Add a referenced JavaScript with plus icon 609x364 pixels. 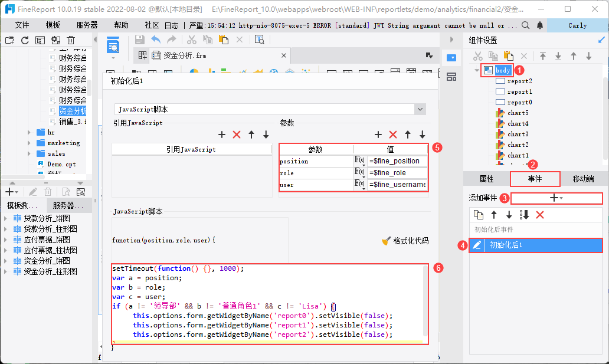point(222,135)
